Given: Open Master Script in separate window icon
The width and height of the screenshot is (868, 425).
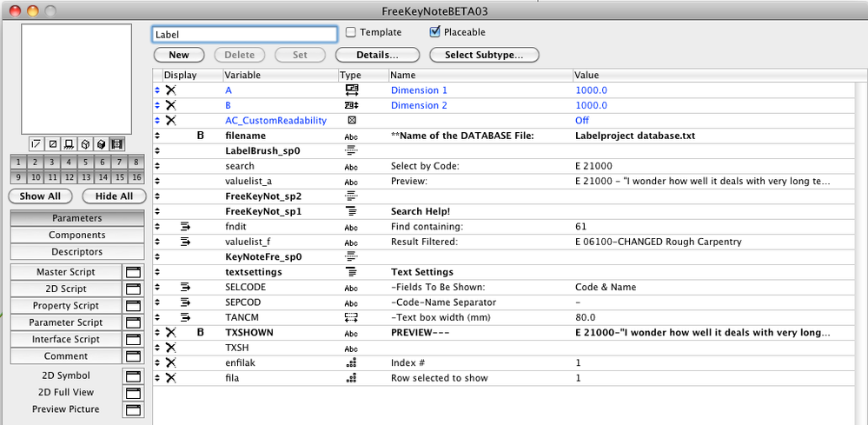Looking at the screenshot, I should 133,272.
